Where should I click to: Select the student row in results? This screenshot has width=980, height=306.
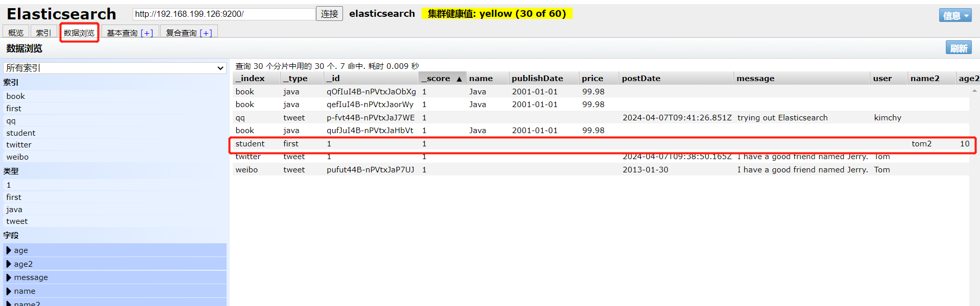coord(601,144)
